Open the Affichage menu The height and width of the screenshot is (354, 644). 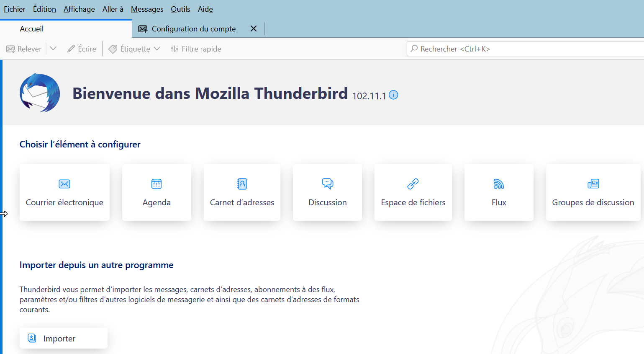(79, 9)
